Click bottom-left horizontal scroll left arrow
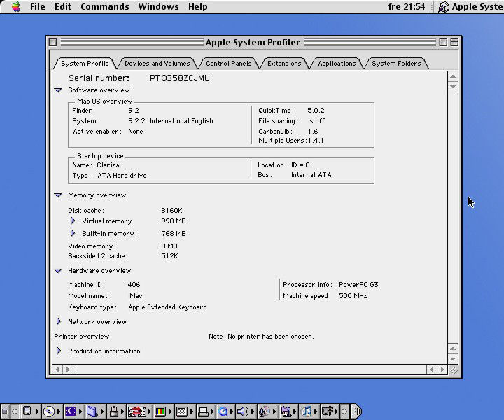The width and height of the screenshot is (504, 420). 57,370
